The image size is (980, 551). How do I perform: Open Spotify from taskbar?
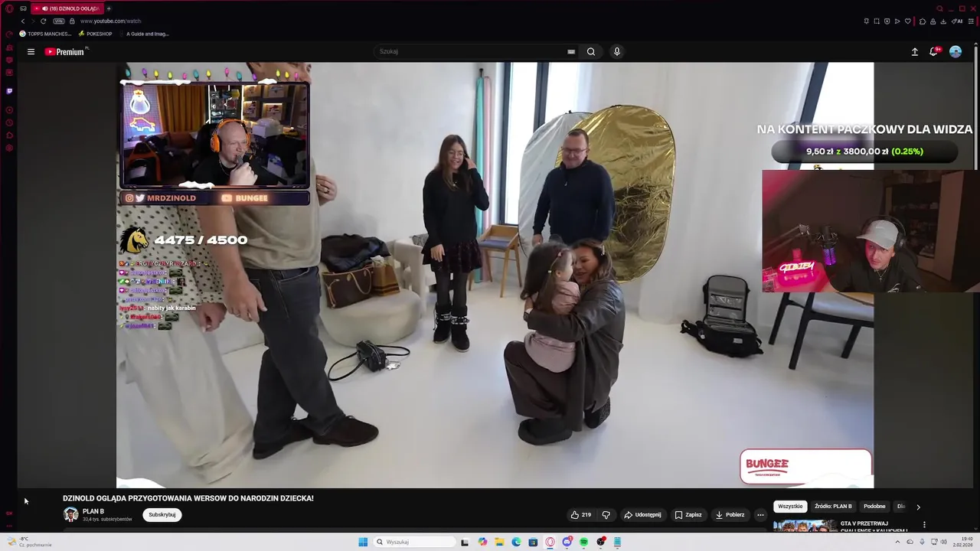click(x=583, y=542)
